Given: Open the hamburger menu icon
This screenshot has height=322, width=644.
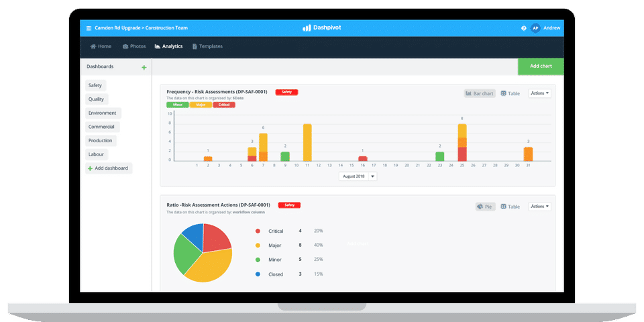Looking at the screenshot, I should (89, 28).
